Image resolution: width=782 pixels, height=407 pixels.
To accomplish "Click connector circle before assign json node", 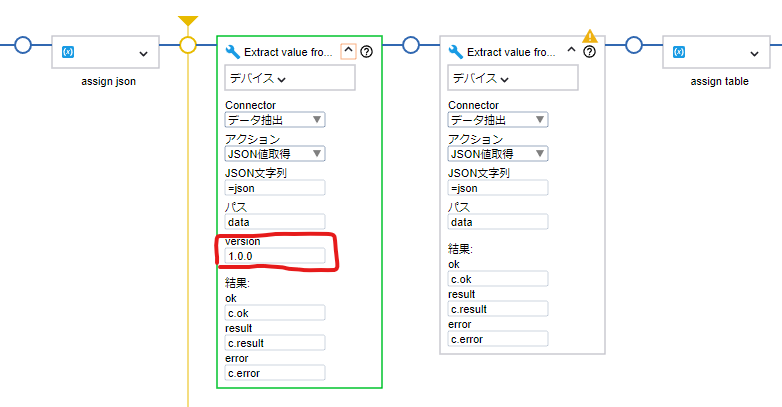I will [23, 45].
